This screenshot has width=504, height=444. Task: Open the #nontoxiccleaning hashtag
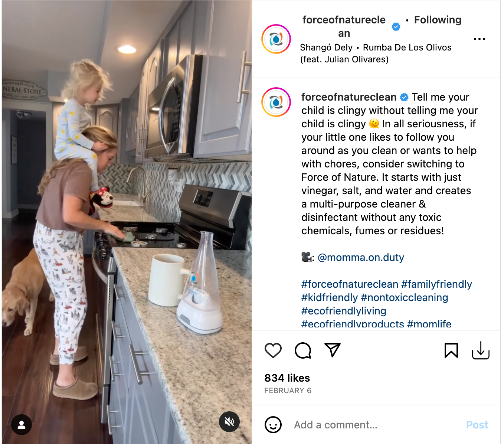[404, 298]
